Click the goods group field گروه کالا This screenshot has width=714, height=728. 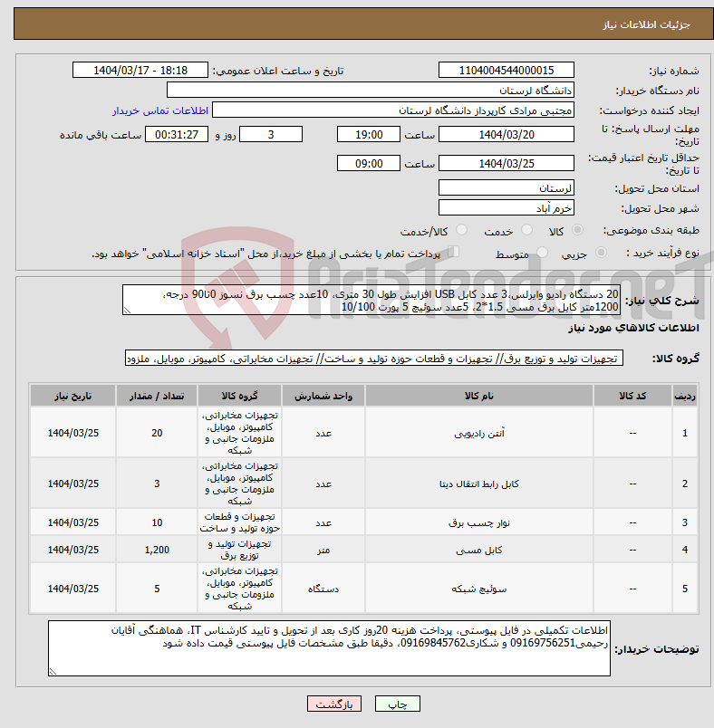point(374,359)
